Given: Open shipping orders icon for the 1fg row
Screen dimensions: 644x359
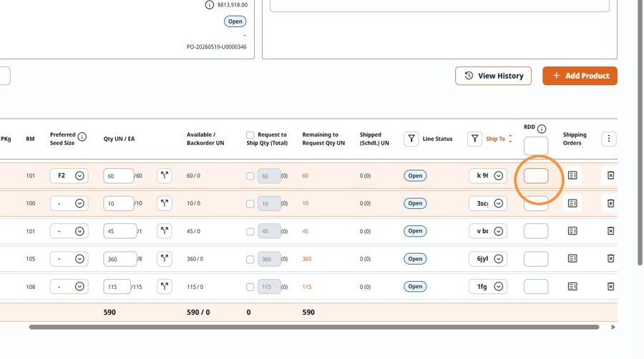Looking at the screenshot, I should [572, 286].
